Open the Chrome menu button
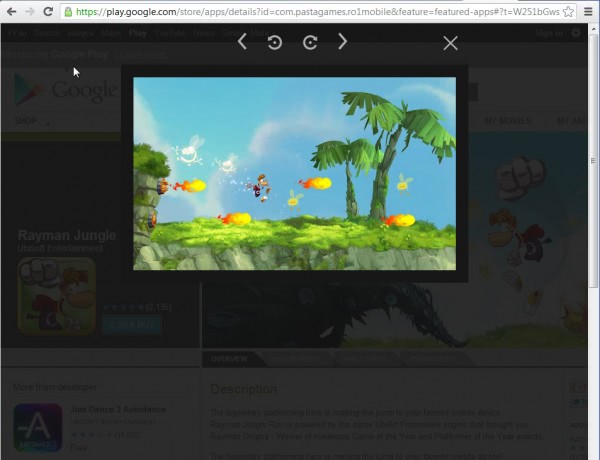Screen dimensions: 600x460 point(589,11)
